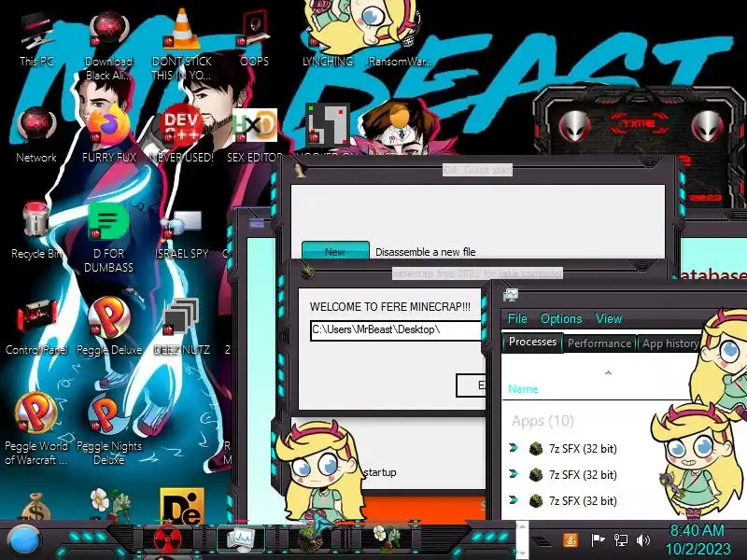The width and height of the screenshot is (747, 560).
Task: Open the clock showing 8:40 AM
Action: [698, 540]
